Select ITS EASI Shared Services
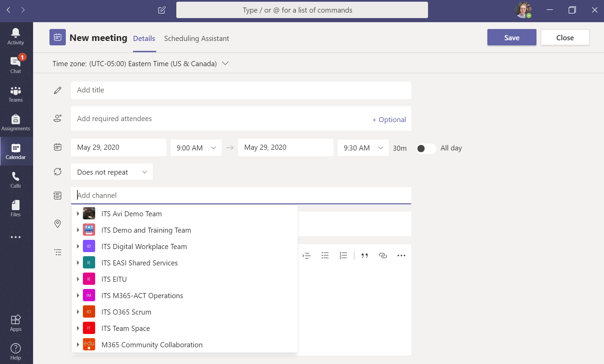The height and width of the screenshot is (364, 604). coord(185,263)
